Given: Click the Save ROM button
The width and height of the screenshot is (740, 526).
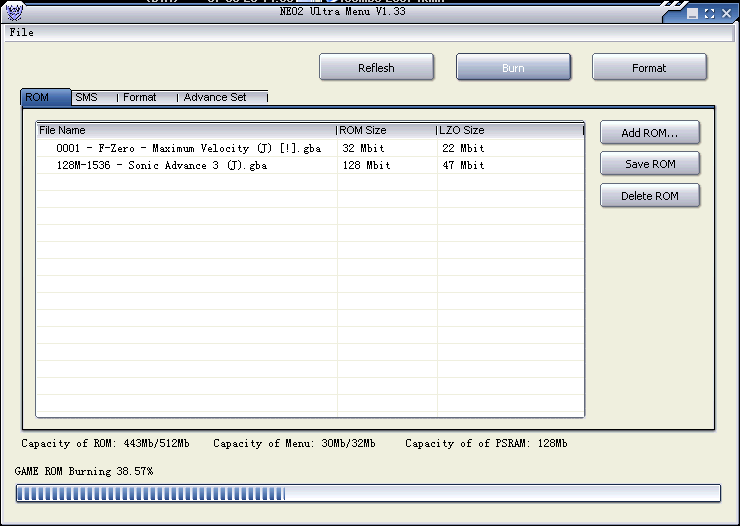Looking at the screenshot, I should (649, 164).
